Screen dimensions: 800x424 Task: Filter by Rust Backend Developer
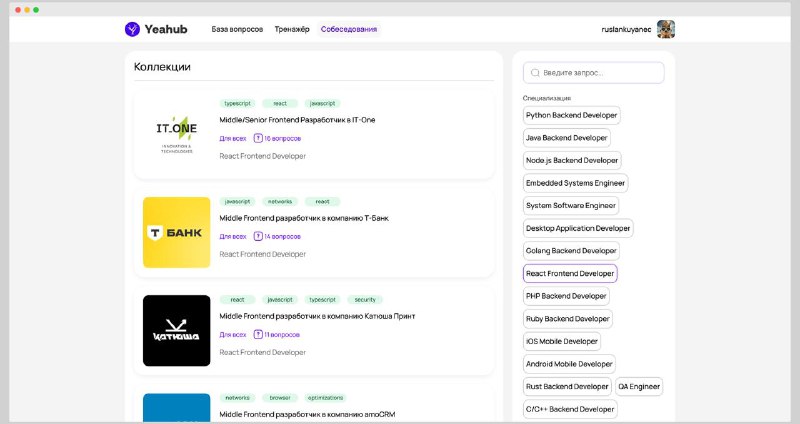point(567,386)
